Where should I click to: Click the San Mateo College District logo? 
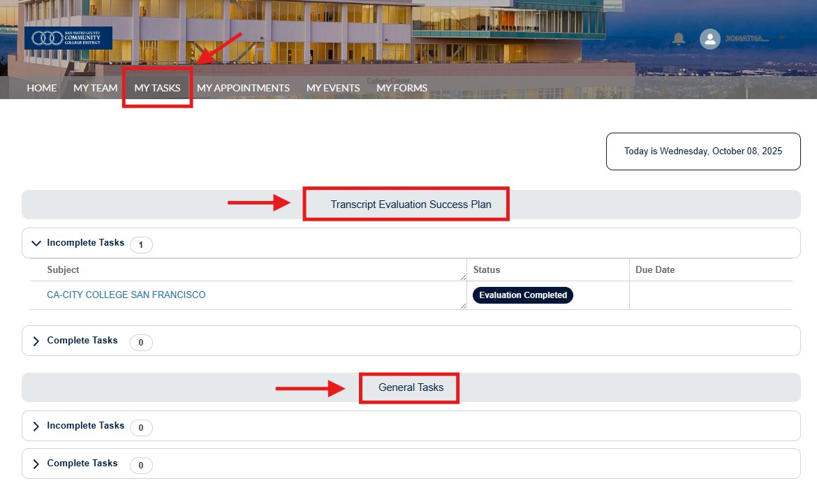[68, 38]
